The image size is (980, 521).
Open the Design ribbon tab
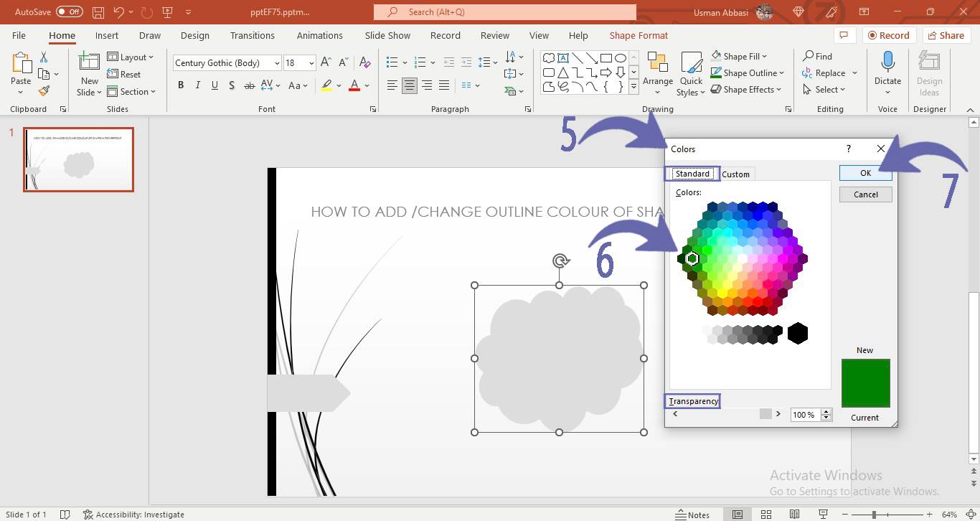195,35
